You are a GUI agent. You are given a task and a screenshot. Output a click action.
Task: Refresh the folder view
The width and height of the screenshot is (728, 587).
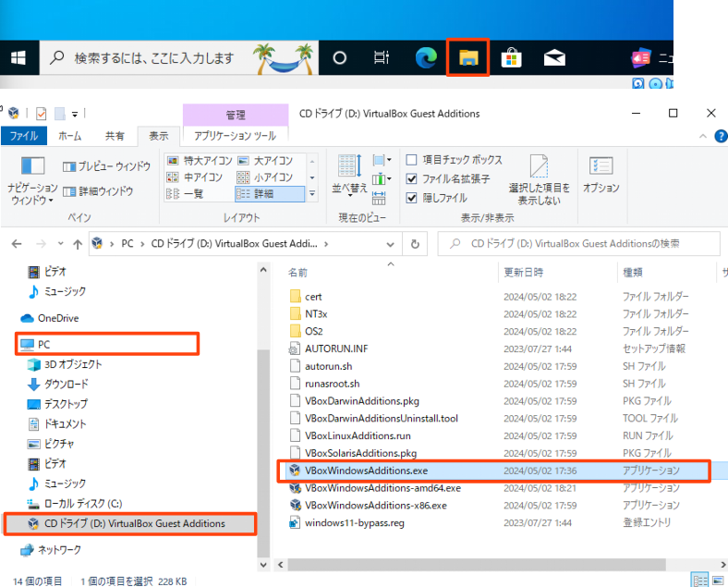click(x=415, y=244)
